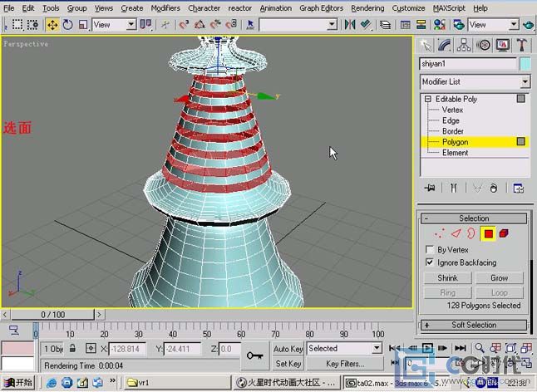The image size is (537, 392).
Task: Toggle Angle Snap in toolbar
Action: pyautogui.click(x=200, y=25)
